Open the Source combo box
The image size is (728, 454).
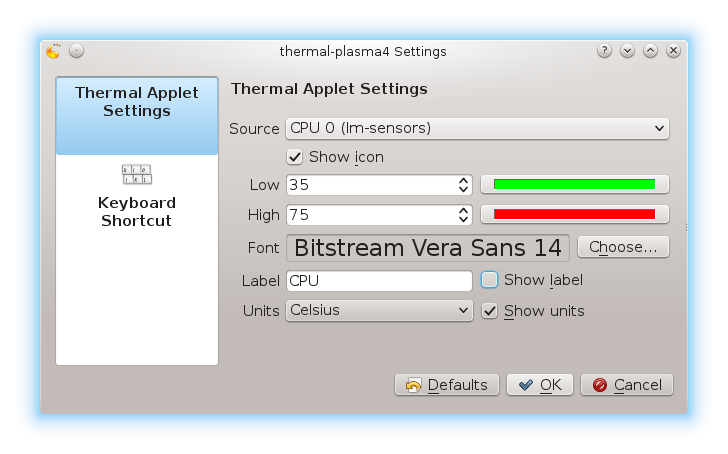pyautogui.click(x=477, y=129)
